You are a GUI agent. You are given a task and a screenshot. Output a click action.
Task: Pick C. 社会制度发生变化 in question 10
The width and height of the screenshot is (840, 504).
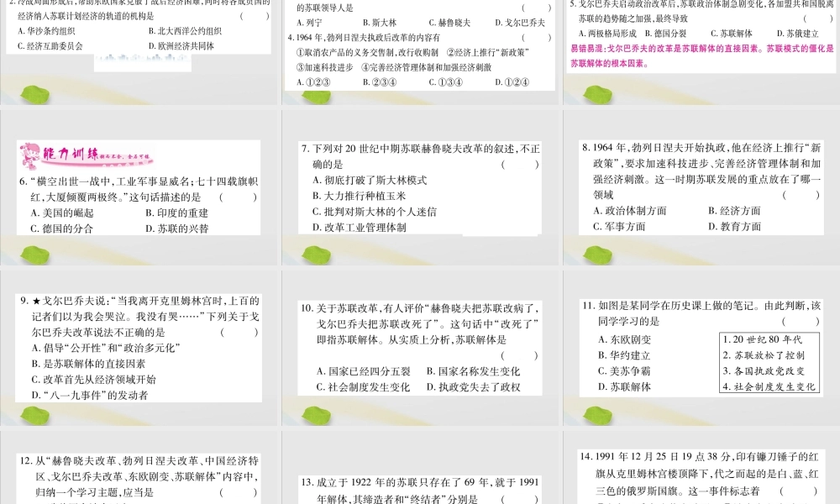pyautogui.click(x=363, y=387)
